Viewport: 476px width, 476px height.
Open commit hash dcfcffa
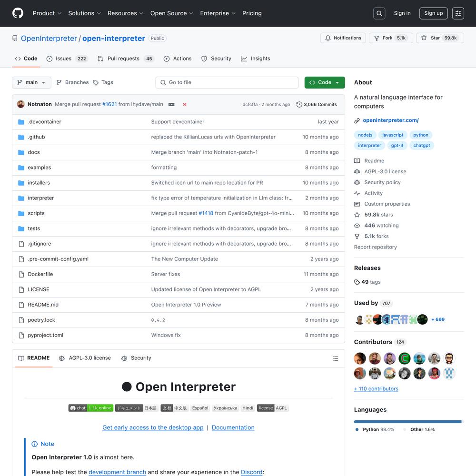click(250, 104)
